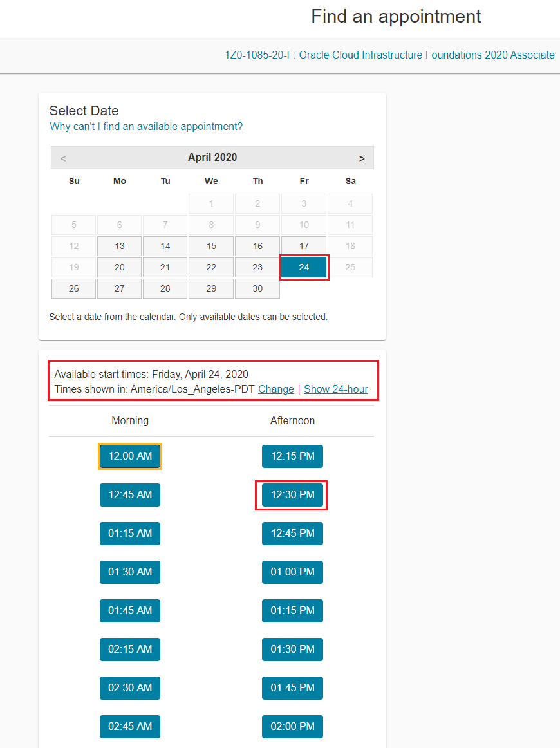The width and height of the screenshot is (560, 748).
Task: Select April 30 on the calendar
Action: (x=257, y=288)
